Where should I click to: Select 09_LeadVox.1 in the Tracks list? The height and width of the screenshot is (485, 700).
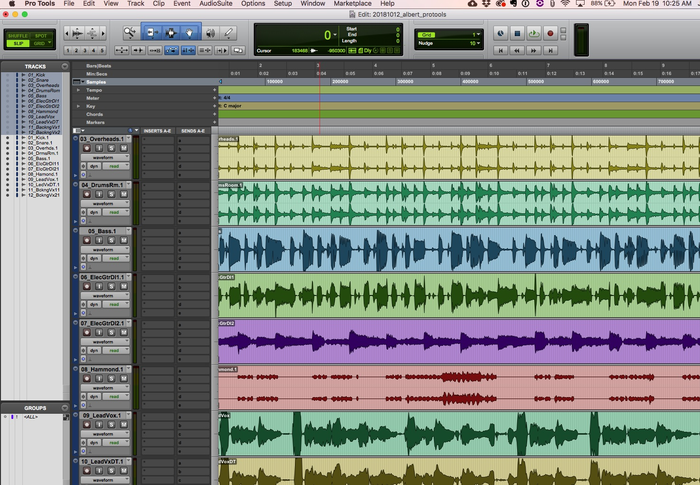coord(44,179)
